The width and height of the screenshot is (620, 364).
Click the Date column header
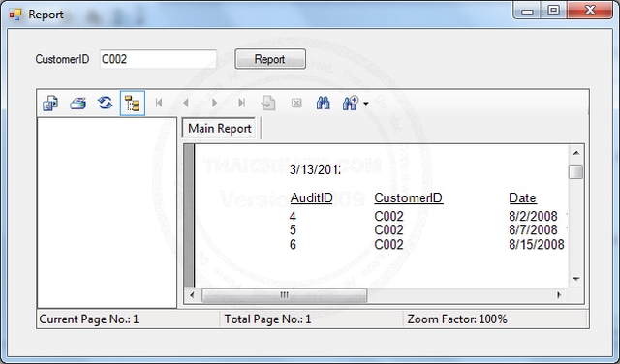[x=522, y=198]
